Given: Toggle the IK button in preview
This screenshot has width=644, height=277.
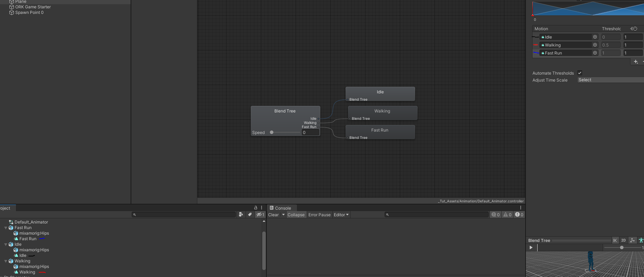Looking at the screenshot, I should pyautogui.click(x=615, y=240).
